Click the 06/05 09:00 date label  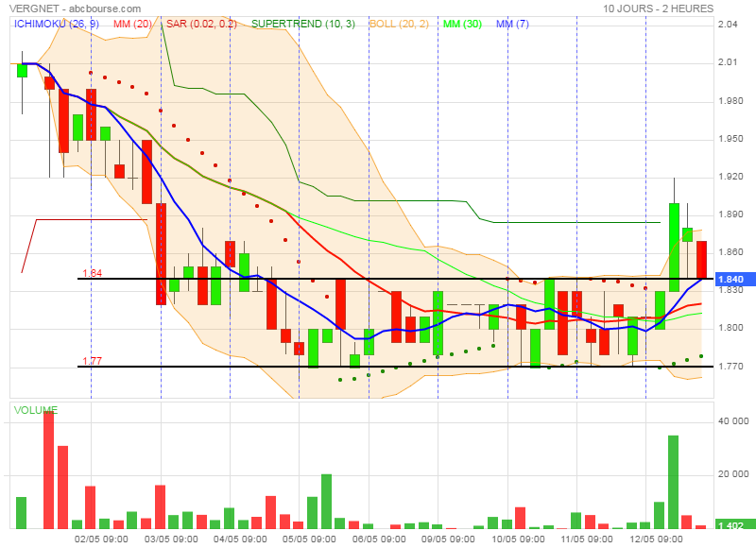[x=379, y=539]
